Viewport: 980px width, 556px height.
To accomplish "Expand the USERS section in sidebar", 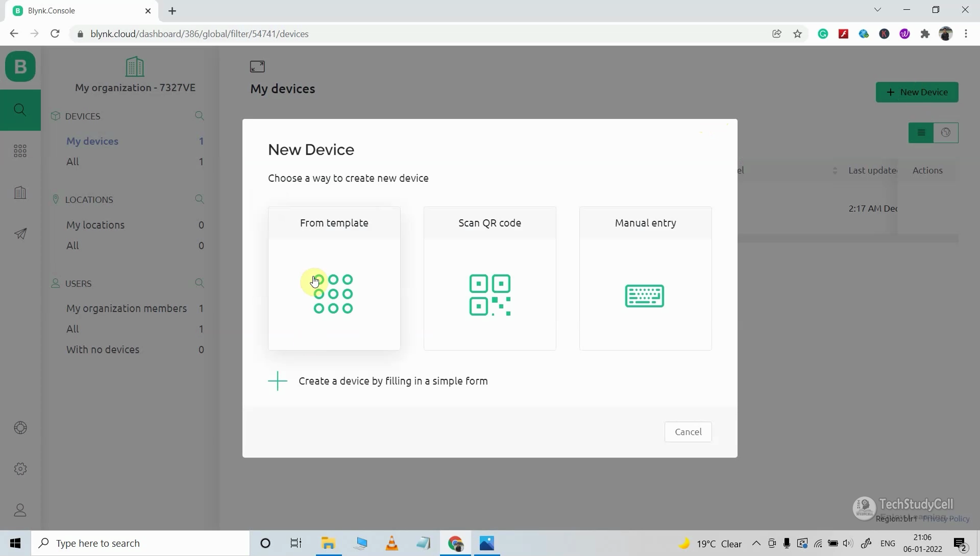I will click(79, 283).
